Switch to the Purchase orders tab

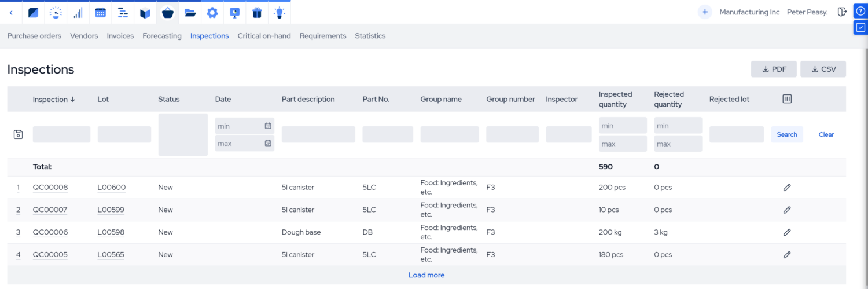click(34, 36)
